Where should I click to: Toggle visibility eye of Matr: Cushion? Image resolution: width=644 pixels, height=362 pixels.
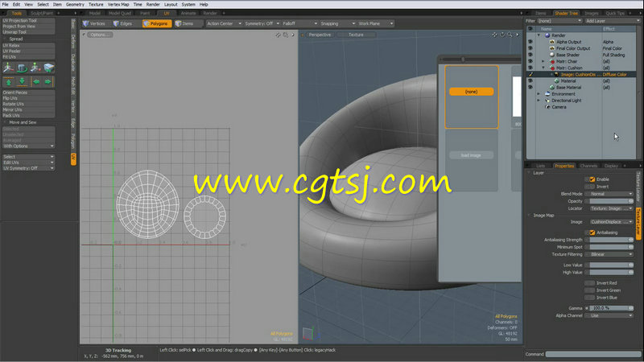coord(530,68)
